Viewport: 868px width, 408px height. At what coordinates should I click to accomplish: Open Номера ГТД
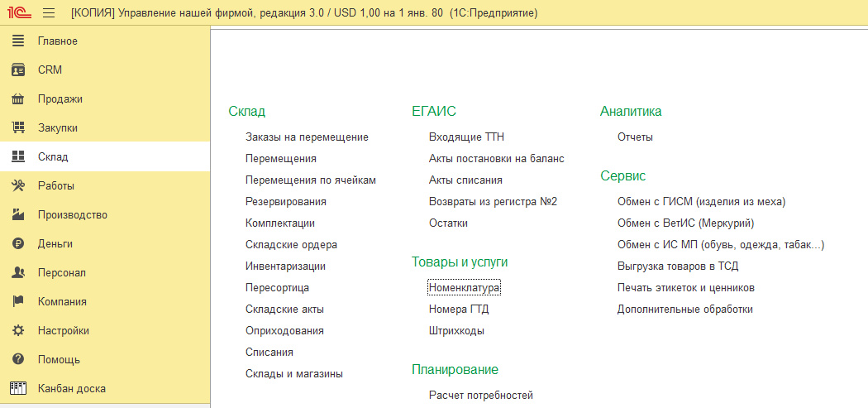pos(459,310)
